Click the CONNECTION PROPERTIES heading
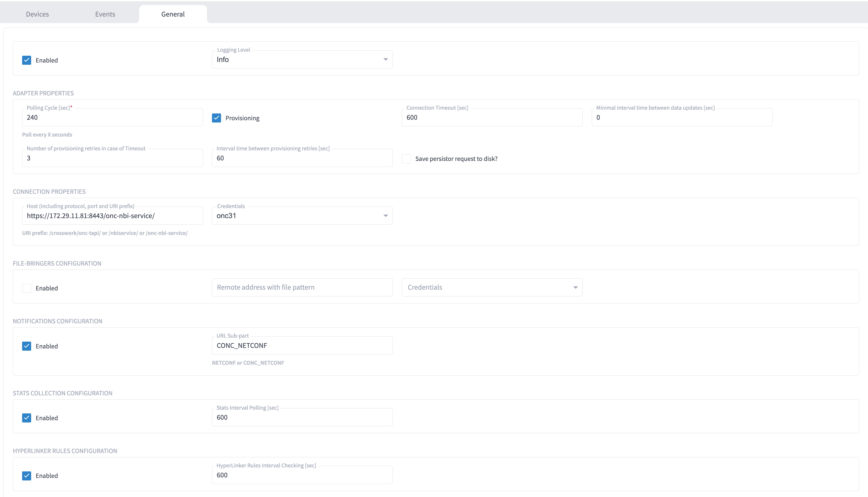This screenshot has width=868, height=497. [x=49, y=192]
